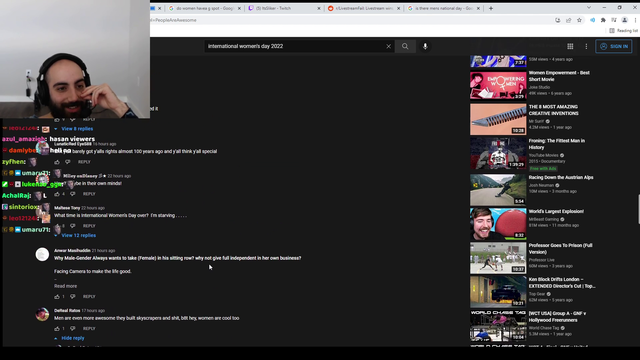The width and height of the screenshot is (640, 360).
Task: Open 'Professor Goes To Prison' title link
Action: 560,249
